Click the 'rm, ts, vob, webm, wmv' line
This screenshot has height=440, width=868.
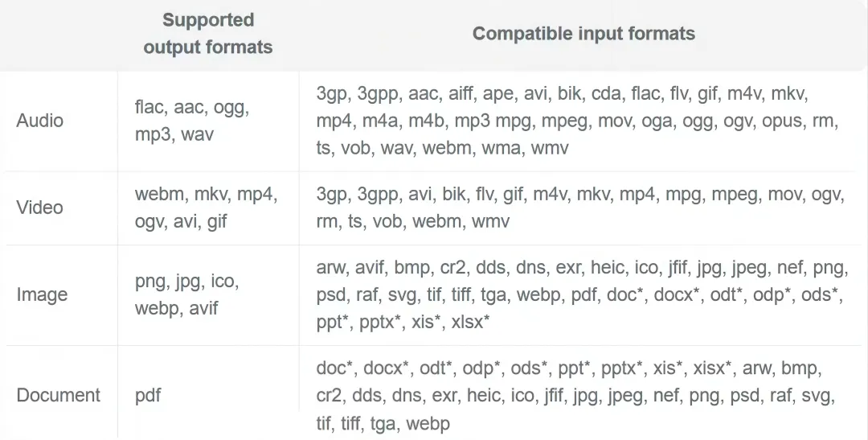point(413,222)
